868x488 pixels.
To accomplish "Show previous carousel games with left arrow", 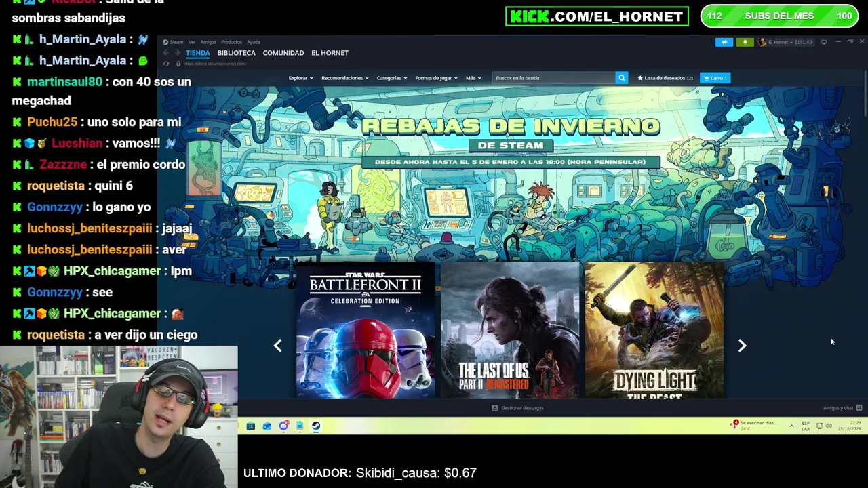I will pos(277,346).
